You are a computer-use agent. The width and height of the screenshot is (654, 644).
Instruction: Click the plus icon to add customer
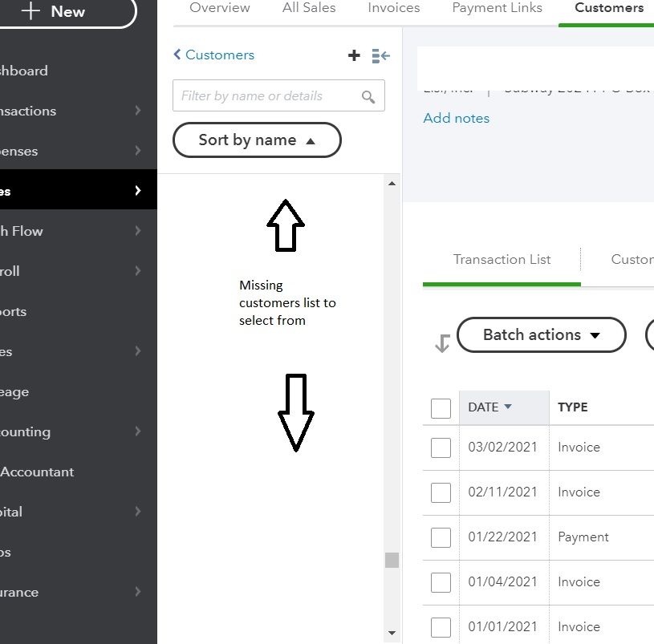354,55
